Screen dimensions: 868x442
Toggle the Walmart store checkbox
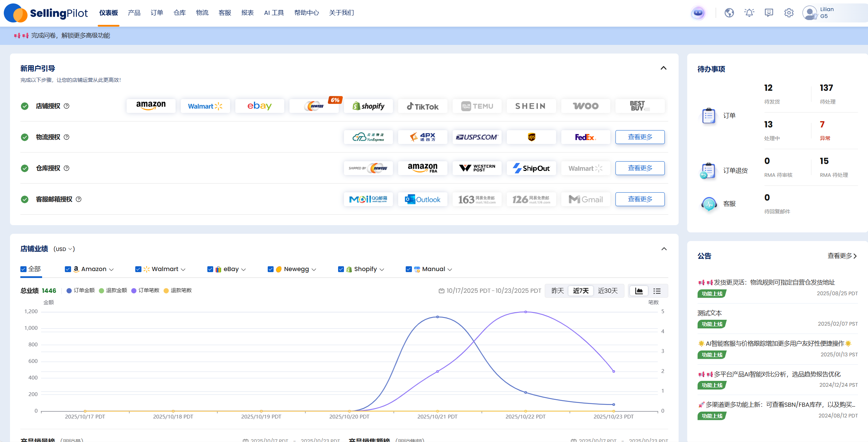138,269
